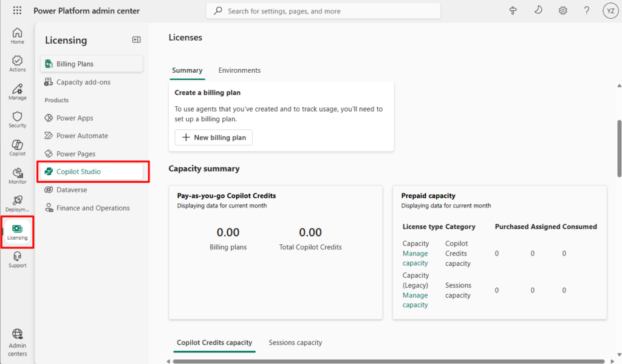Open the Monitor rail icon
Image resolution: width=622 pixels, height=364 pixels.
click(17, 176)
